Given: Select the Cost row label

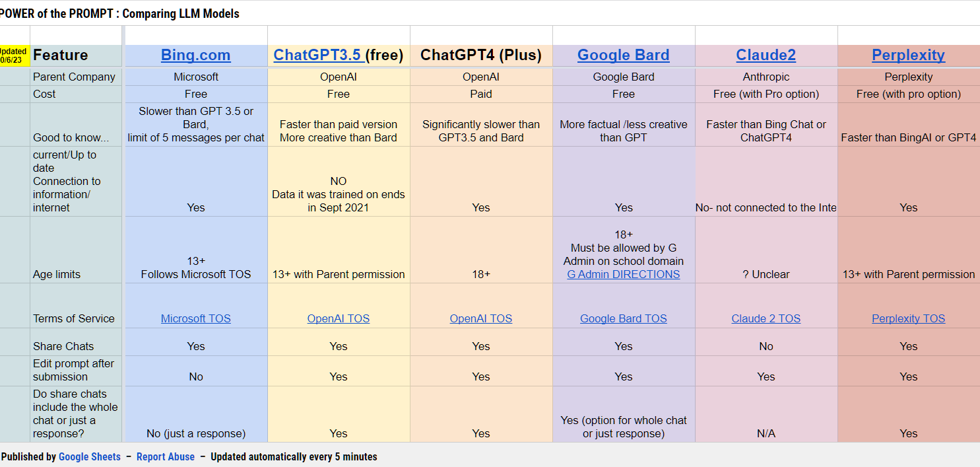Looking at the screenshot, I should [x=77, y=94].
